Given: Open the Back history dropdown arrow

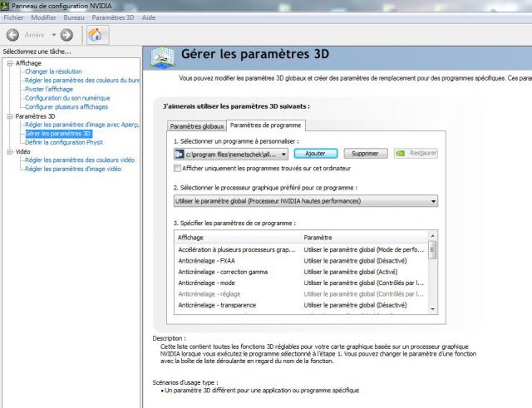Looking at the screenshot, I should click(x=53, y=35).
